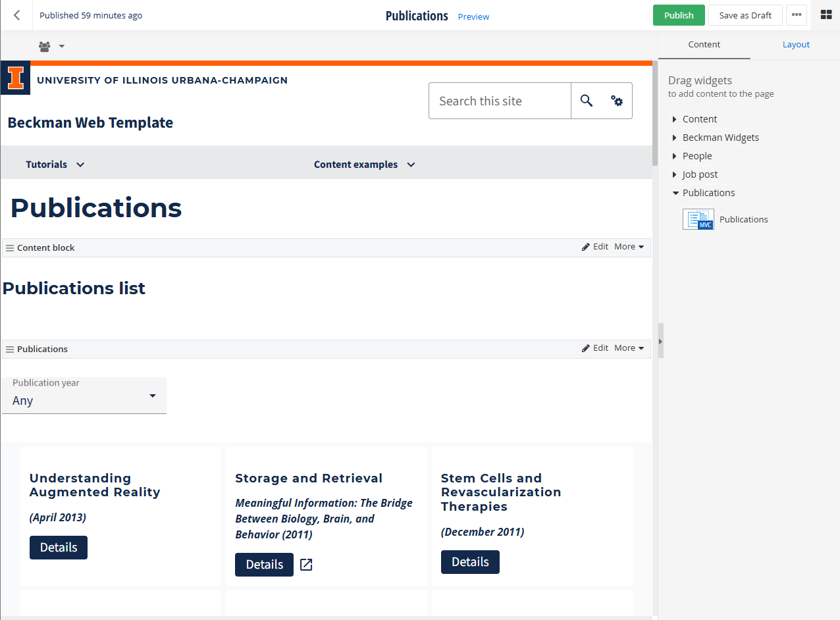
Task: Open Preview of the Publications page
Action: coord(473,16)
